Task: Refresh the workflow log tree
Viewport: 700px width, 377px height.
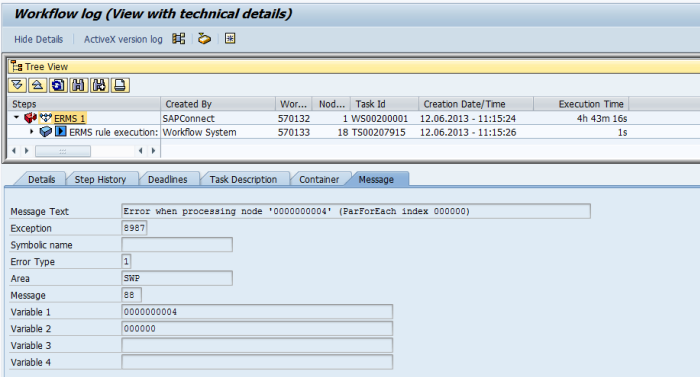Action: (58, 85)
